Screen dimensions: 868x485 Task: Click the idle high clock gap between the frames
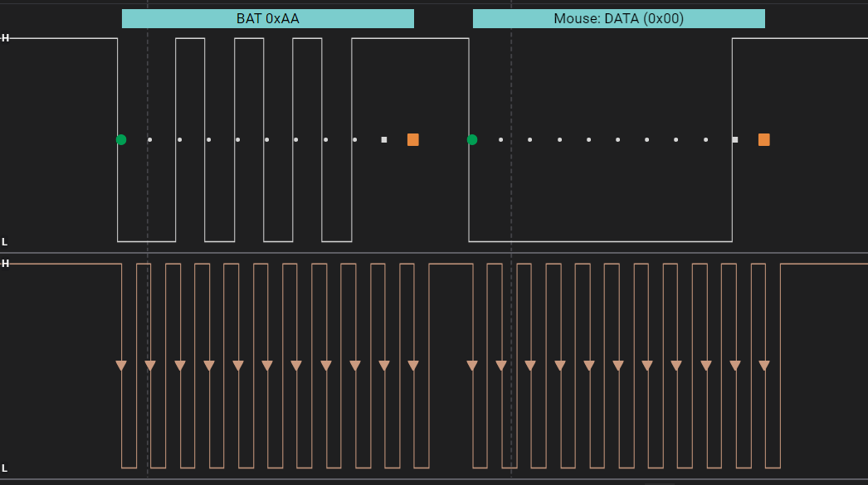[451, 264]
